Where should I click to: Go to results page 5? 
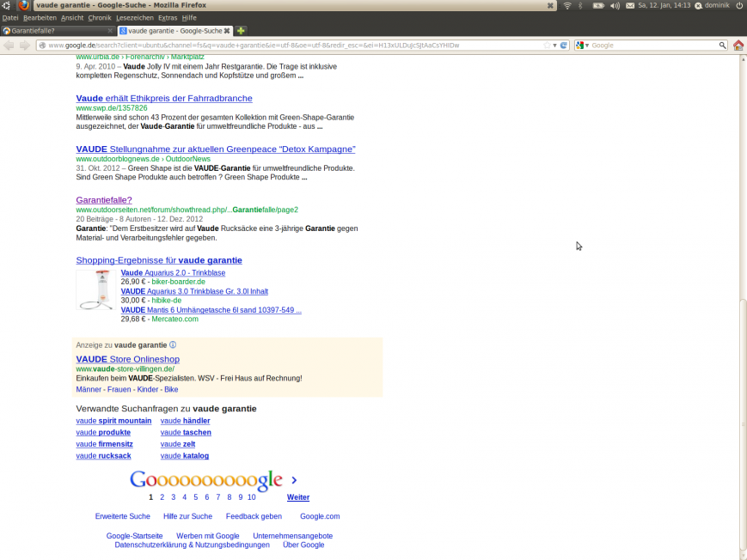click(x=195, y=497)
